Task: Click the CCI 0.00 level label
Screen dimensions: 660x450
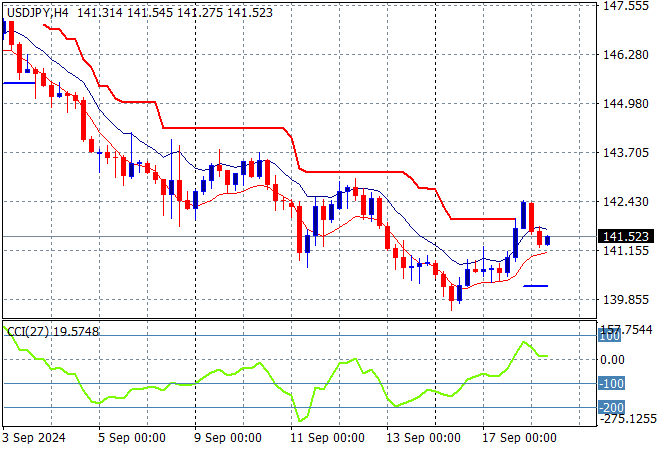Action: (612, 359)
